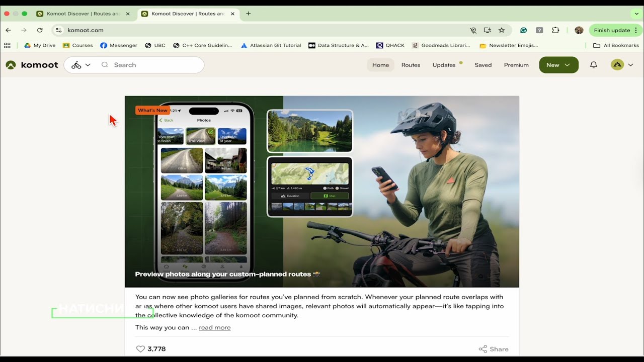Open the Messenger bookmark

[x=119, y=45]
